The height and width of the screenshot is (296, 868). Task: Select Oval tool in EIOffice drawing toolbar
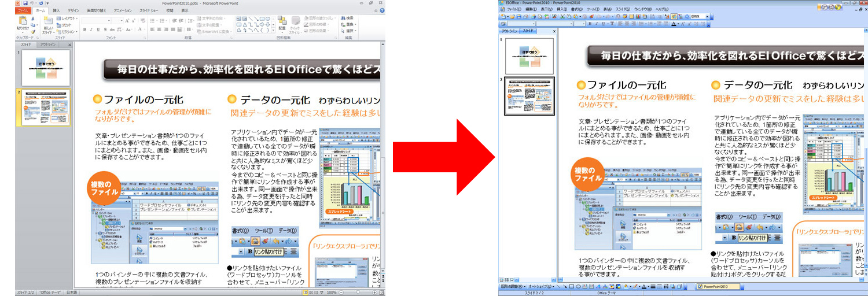coord(578,286)
